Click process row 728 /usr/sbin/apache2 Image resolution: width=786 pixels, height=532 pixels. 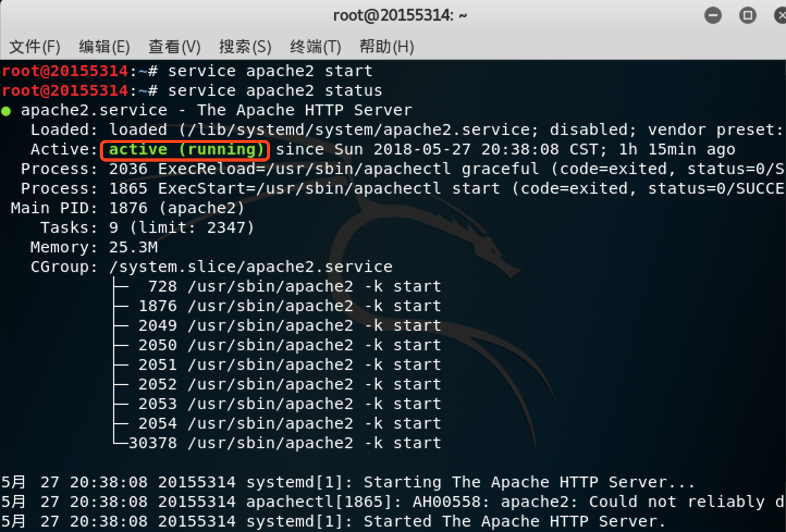pos(294,287)
